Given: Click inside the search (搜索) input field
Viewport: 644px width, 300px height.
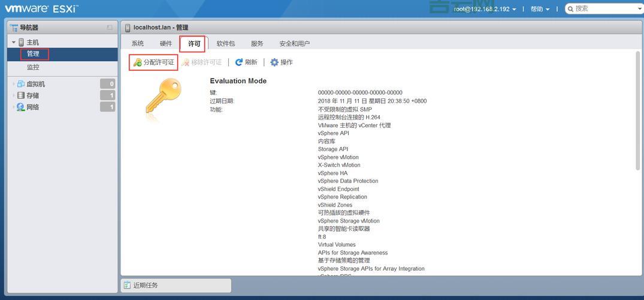Looking at the screenshot, I should [605, 9].
